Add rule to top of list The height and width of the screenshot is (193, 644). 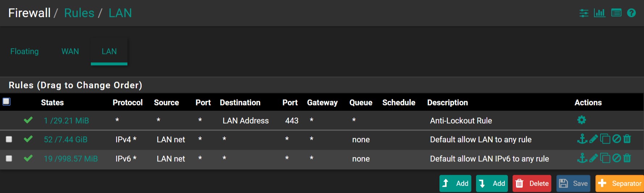pos(455,184)
